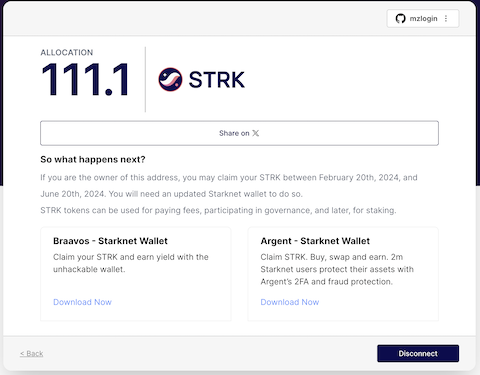Click the Argent - Starknet Wallet title
The image size is (480, 375).
[x=315, y=241]
